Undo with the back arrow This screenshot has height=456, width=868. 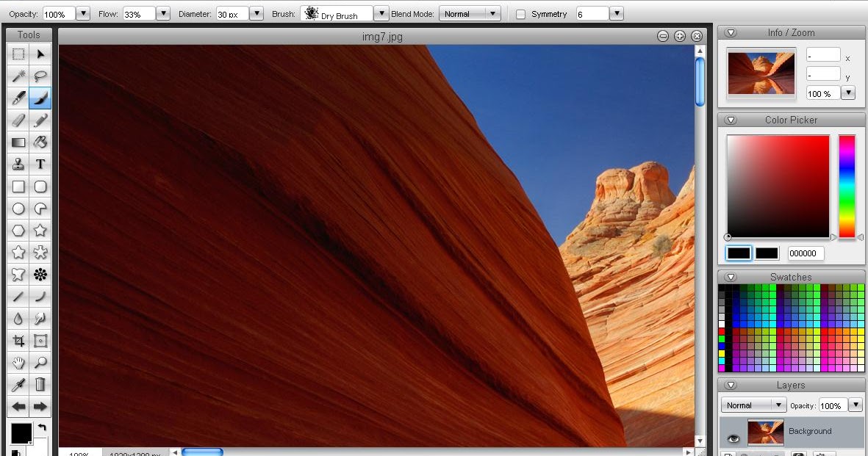(x=18, y=406)
